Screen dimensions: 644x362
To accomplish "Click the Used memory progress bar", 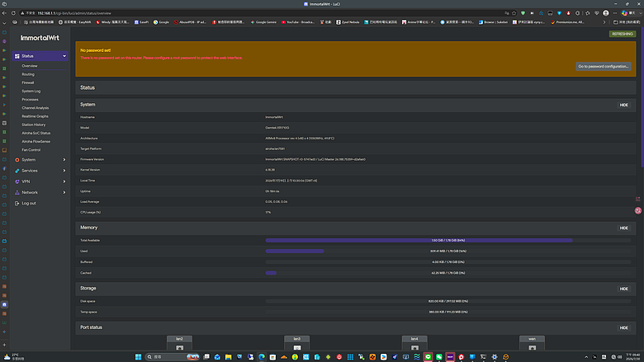I will pos(448,252).
